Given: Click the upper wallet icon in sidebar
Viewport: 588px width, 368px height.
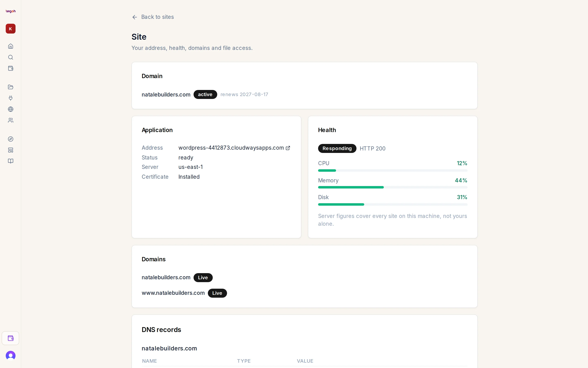Looking at the screenshot, I should [10, 68].
